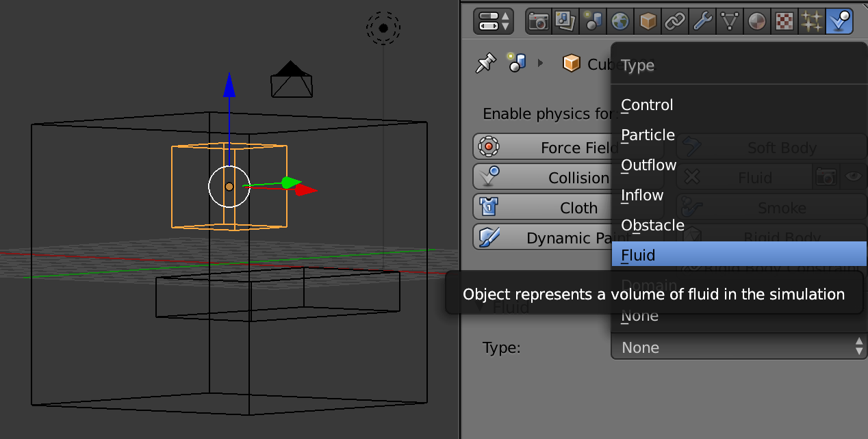Click the blue Z axis arrow
The height and width of the screenshot is (439, 868).
point(229,85)
